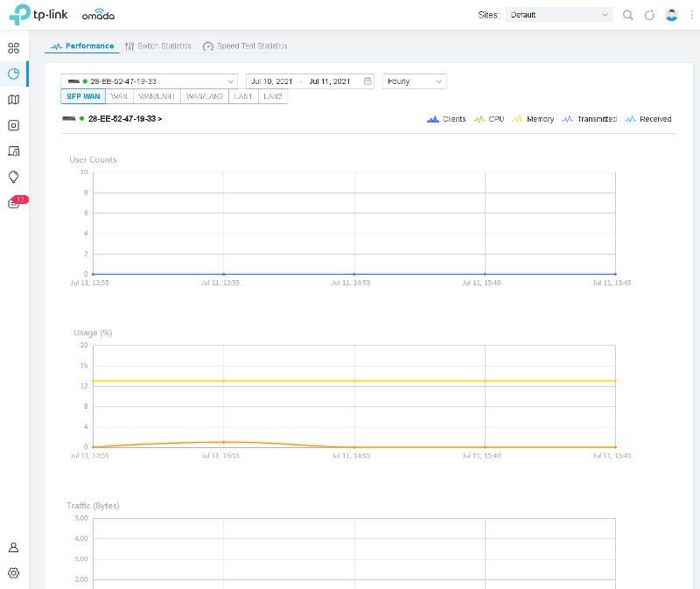Switch to the Performance tab
The image size is (700, 589).
point(82,46)
